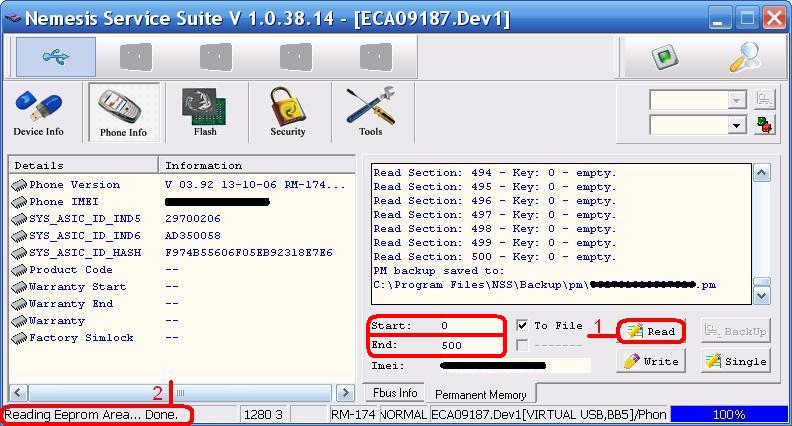Close the Nemesis Service Suite window

774,19
